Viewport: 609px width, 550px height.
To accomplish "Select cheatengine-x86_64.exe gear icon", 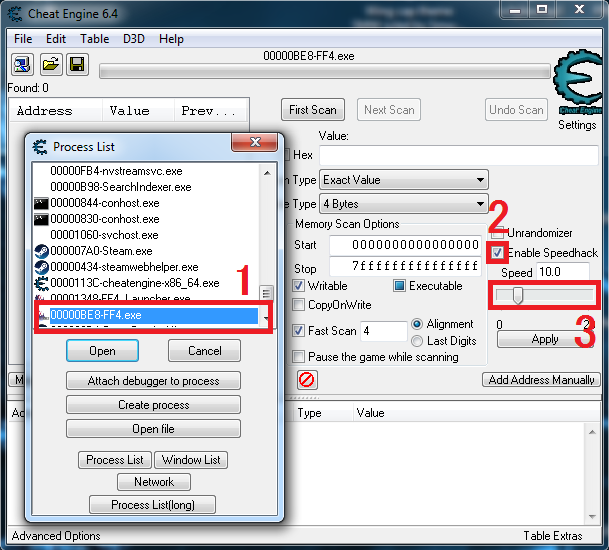I will tap(41, 283).
